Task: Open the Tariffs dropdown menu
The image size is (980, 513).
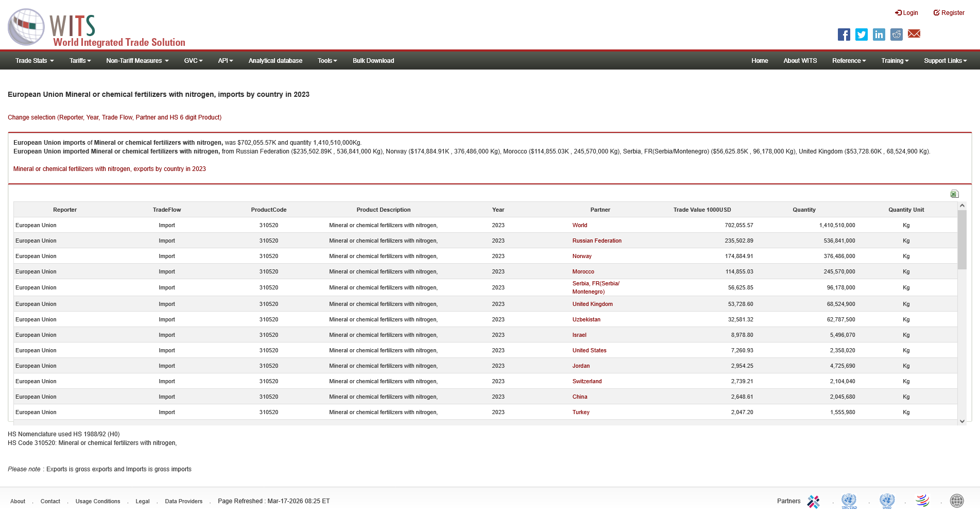Action: click(80, 61)
